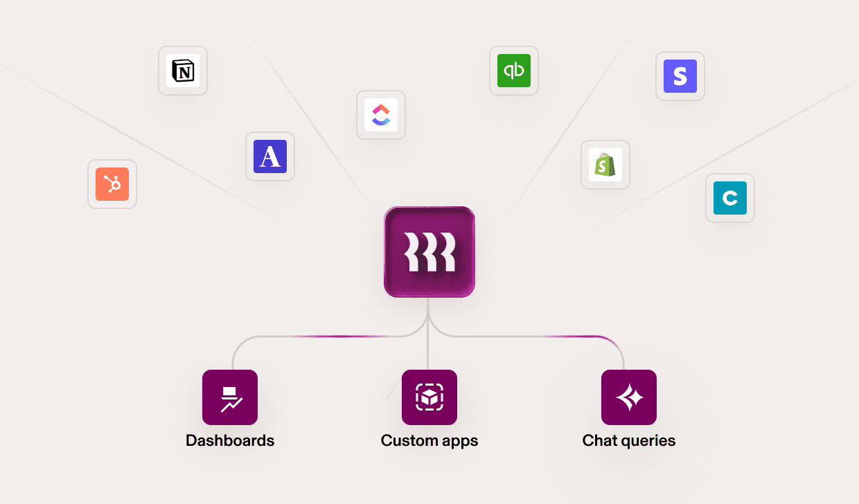
Task: Click the Notion integration icon
Action: (183, 71)
